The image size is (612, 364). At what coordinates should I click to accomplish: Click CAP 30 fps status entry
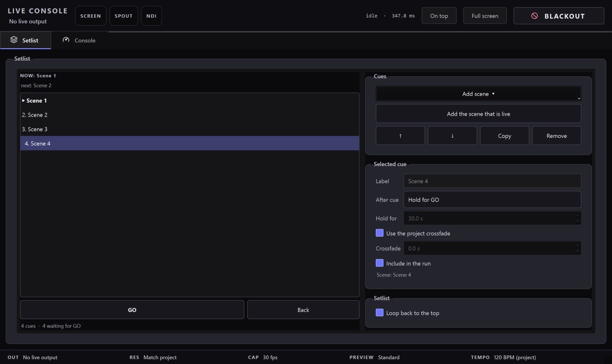coord(263,357)
